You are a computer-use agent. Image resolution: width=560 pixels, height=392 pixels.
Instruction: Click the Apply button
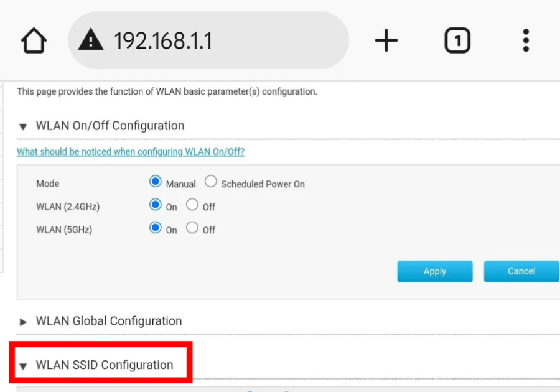pos(435,271)
